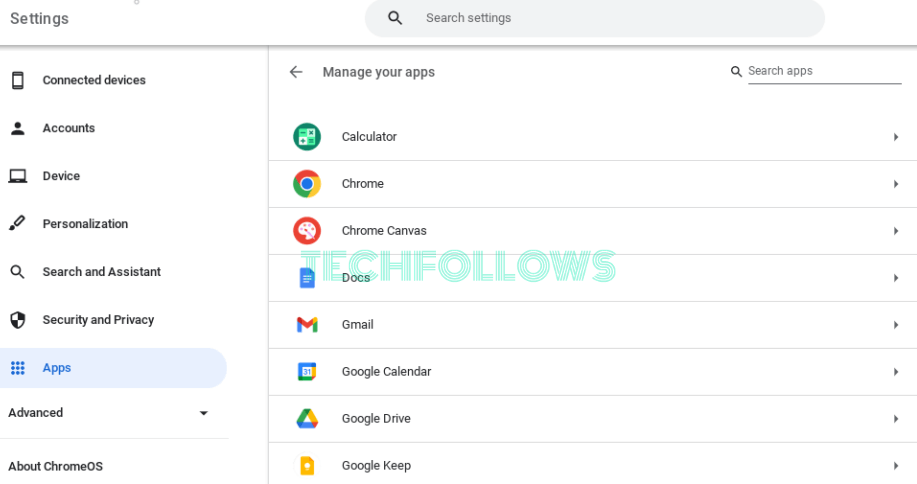Select the Google Drive app name

click(x=376, y=419)
